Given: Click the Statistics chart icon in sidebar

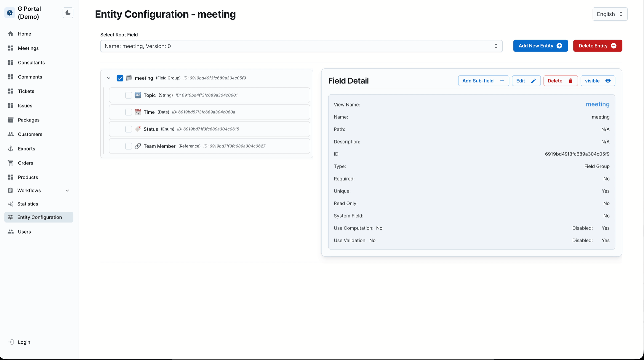Looking at the screenshot, I should [10, 204].
